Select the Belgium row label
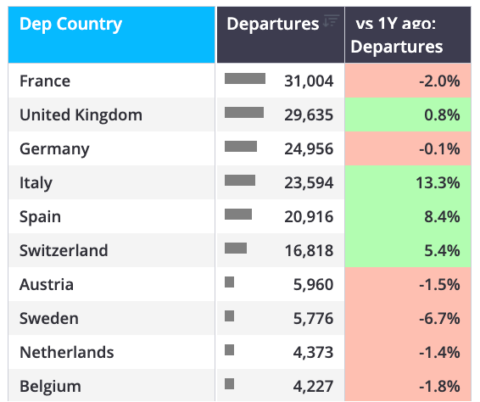Viewport: 480px width, 402px height. tap(50, 387)
